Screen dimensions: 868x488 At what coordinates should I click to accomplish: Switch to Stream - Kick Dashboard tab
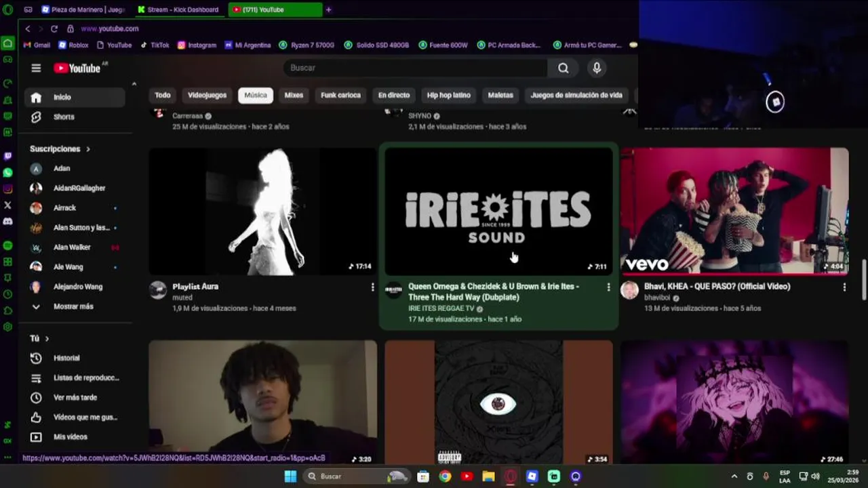178,9
